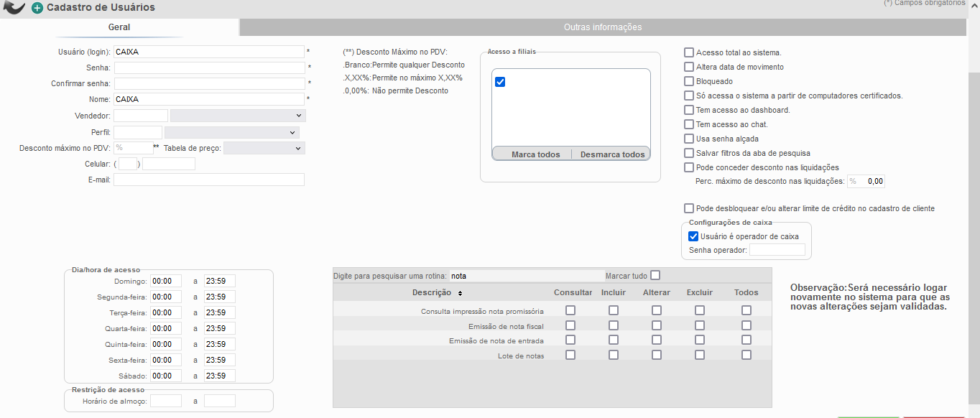Check Todos for Emissão de nota fiscal

coord(746,325)
